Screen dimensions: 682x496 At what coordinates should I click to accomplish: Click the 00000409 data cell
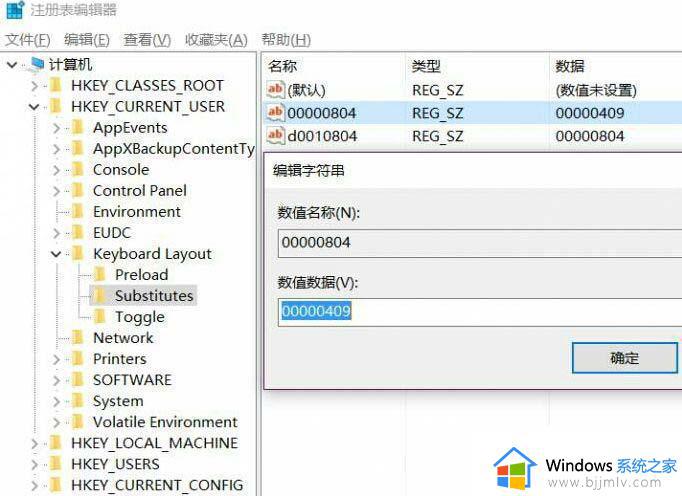tap(590, 113)
